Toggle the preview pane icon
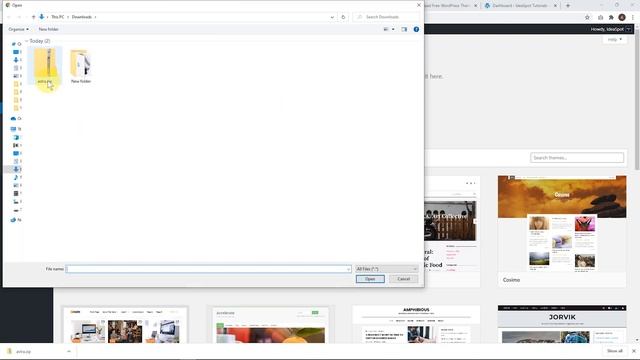The image size is (640, 360). coord(404,29)
